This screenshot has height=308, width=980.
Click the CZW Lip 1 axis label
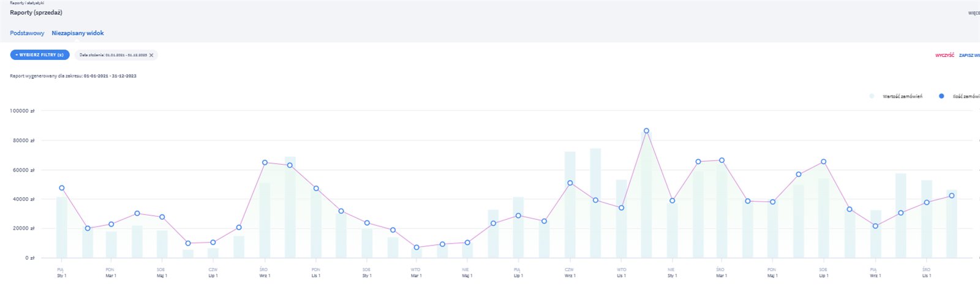(213, 272)
